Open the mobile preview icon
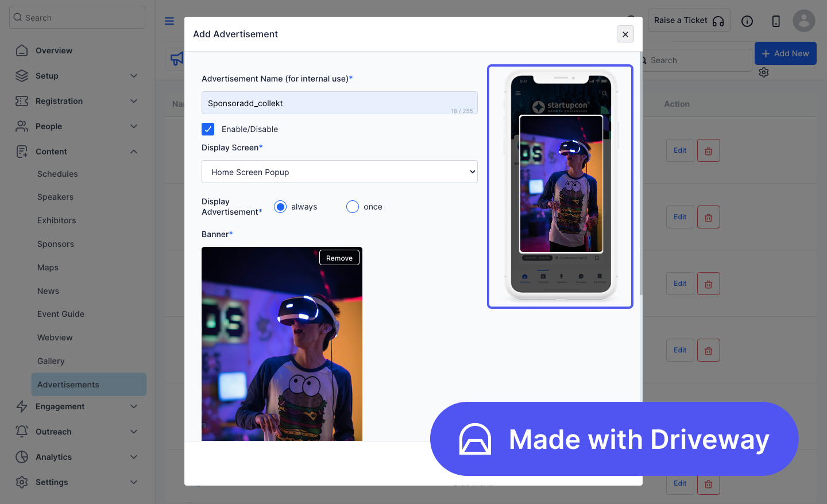 point(776,21)
